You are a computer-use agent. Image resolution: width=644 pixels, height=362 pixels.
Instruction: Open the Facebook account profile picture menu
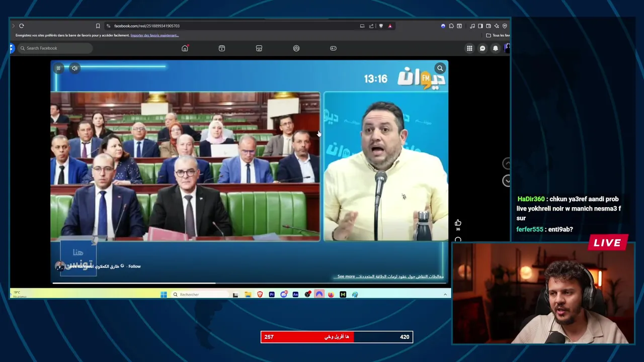pos(507,48)
